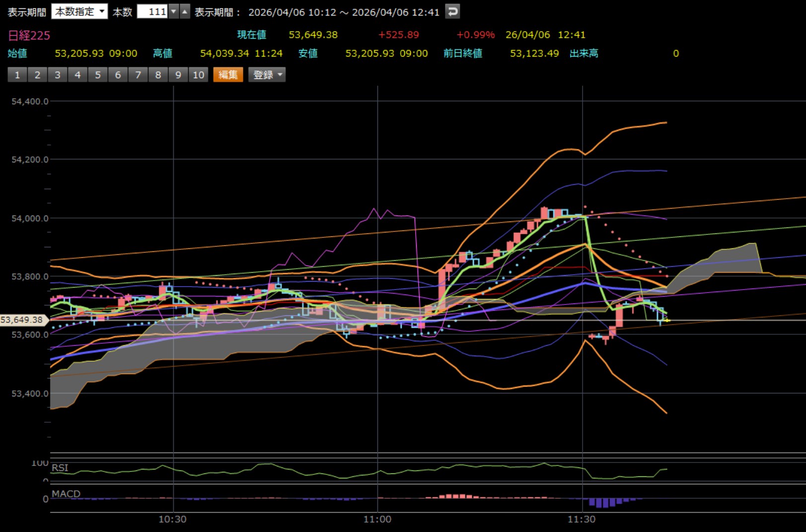
Task: Select chart preset 7
Action: point(138,75)
